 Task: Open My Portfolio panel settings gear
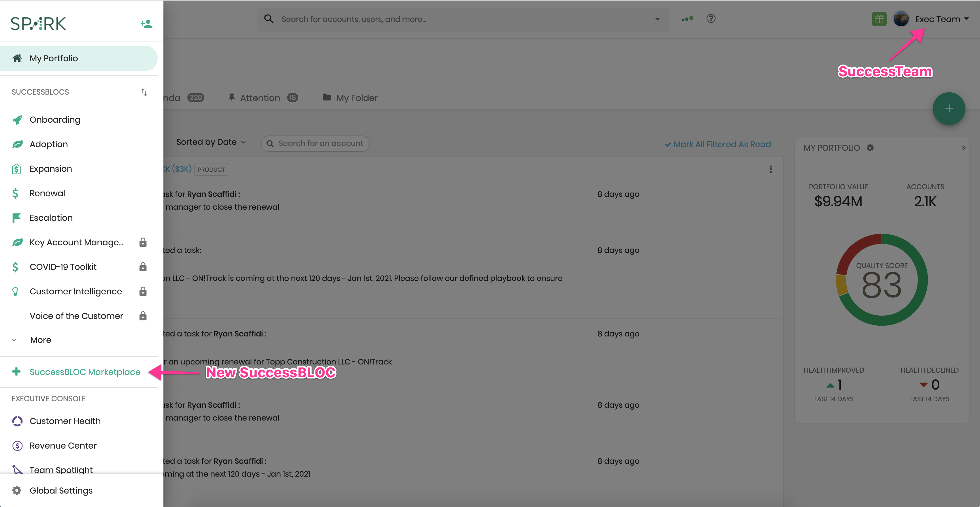870,148
